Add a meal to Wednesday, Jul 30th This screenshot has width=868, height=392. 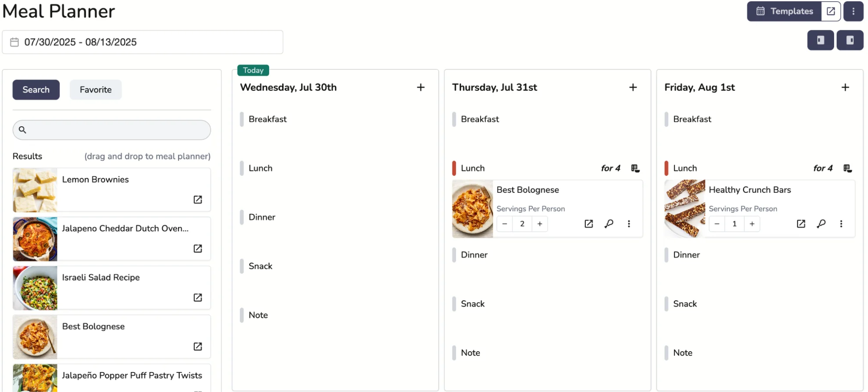click(420, 88)
